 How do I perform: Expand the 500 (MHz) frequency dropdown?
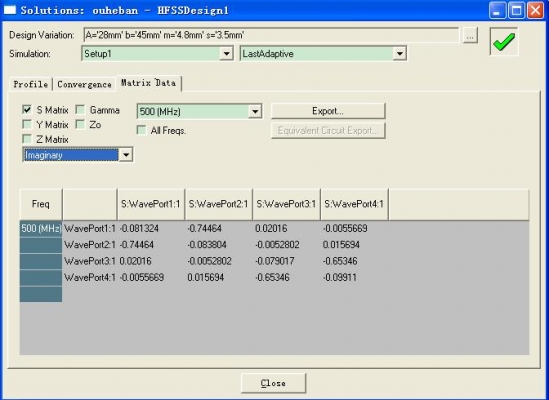click(x=255, y=111)
